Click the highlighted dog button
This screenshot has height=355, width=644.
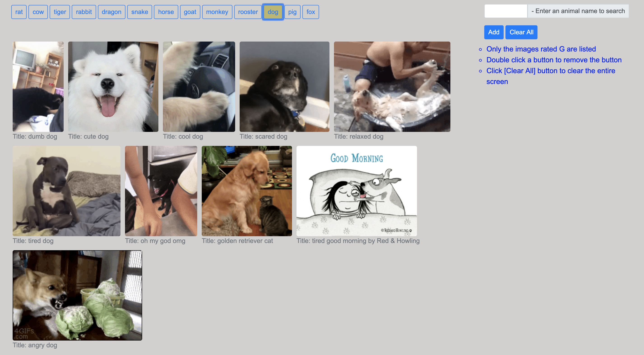click(273, 12)
